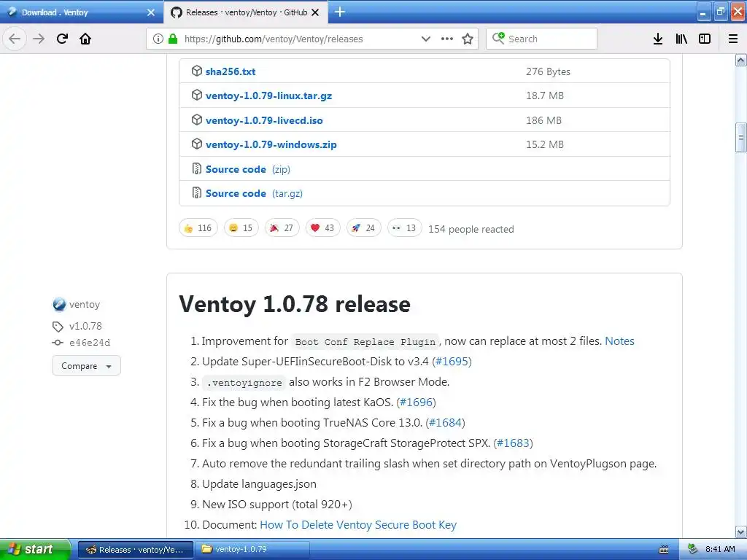Click the green secure connection padlock

pyautogui.click(x=172, y=39)
